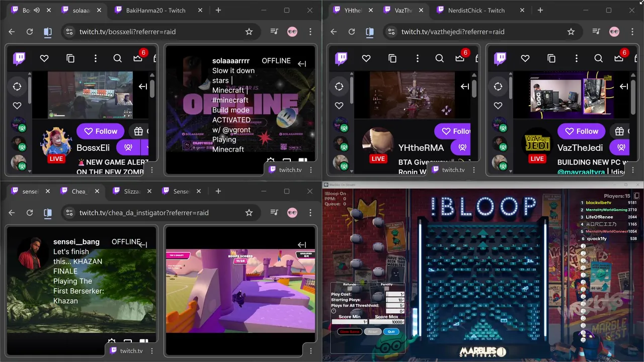This screenshot has height=362, width=644.
Task: Open more options dots in BossxEli Twitch header
Action: tap(96, 58)
